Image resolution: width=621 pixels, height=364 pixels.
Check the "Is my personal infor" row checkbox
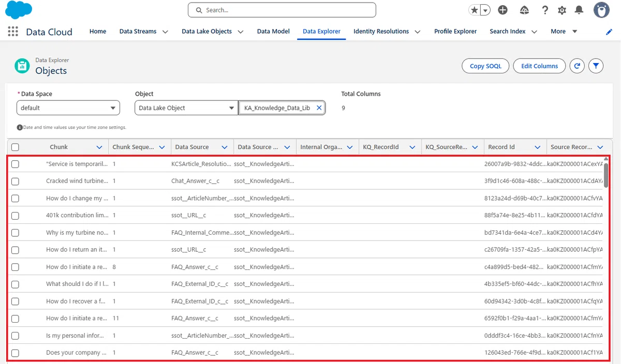pos(15,336)
